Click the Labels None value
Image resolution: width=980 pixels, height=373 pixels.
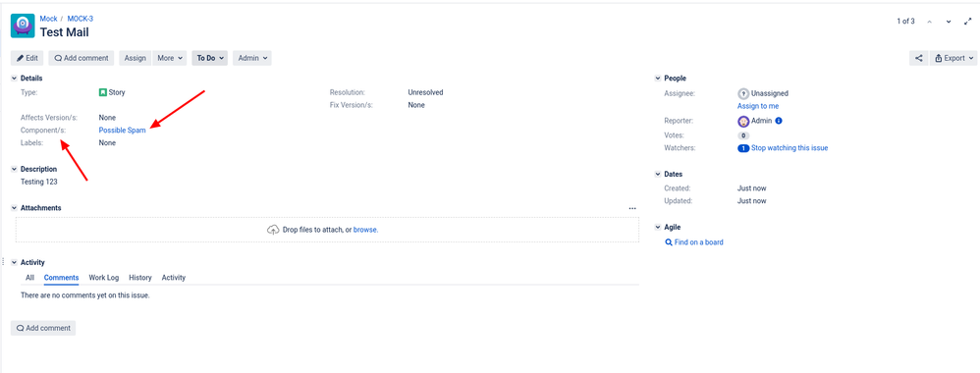pyautogui.click(x=107, y=143)
